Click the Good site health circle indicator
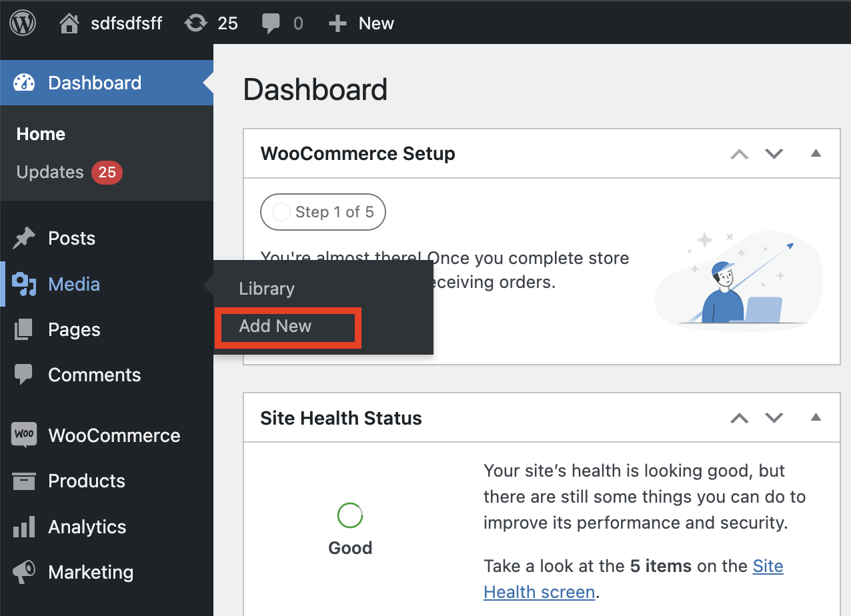851x616 pixels. tap(350, 515)
